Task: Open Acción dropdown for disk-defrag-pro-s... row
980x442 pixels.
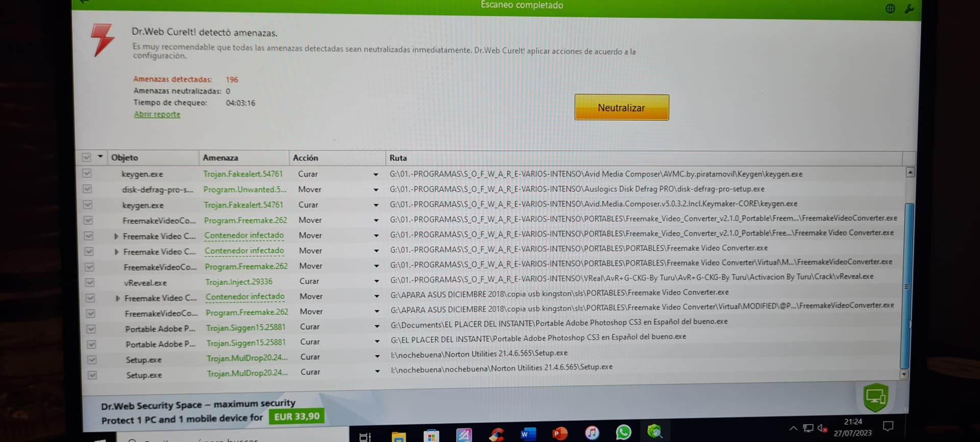Action: pyautogui.click(x=376, y=190)
